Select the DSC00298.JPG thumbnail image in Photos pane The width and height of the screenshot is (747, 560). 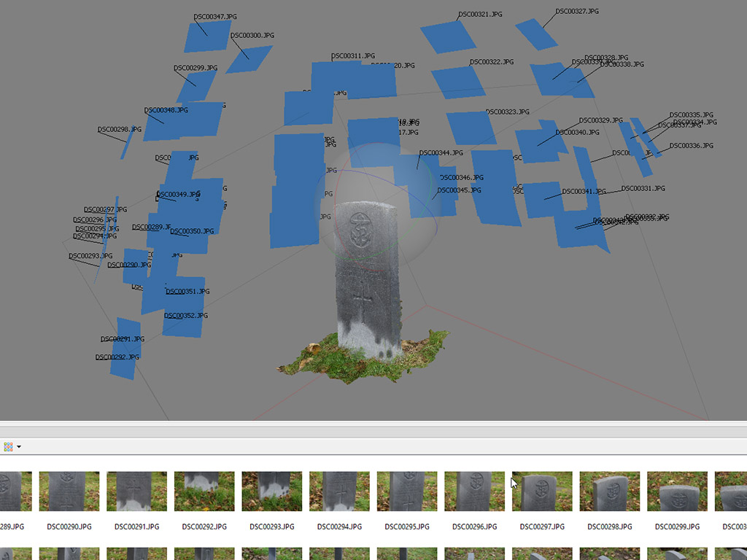coord(610,491)
